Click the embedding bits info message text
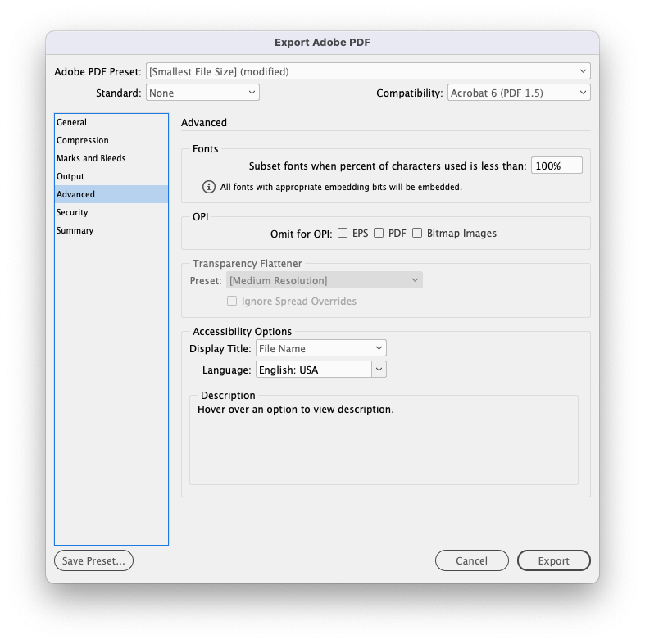This screenshot has width=645, height=644. [x=341, y=187]
